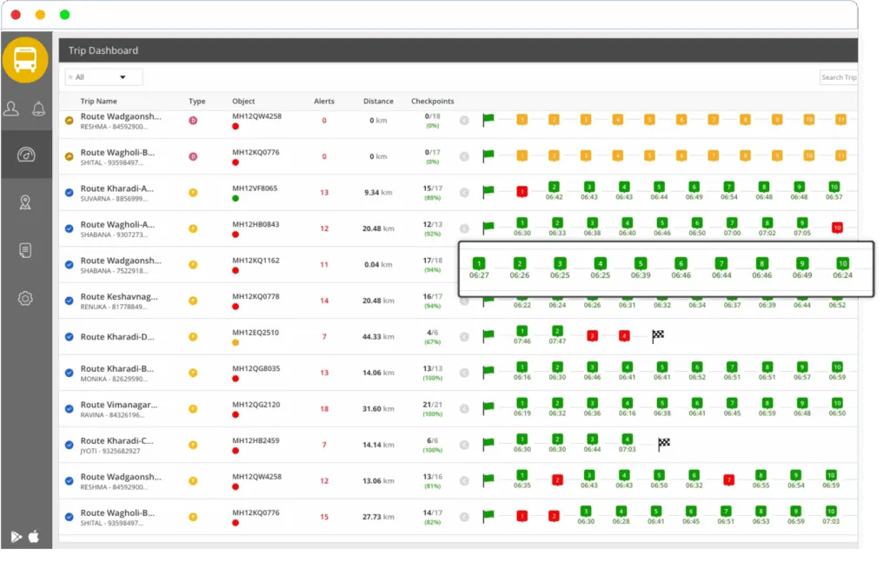Image resolution: width=890 pixels, height=588 pixels.
Task: Open settings gear in the sidebar
Action: point(25,299)
